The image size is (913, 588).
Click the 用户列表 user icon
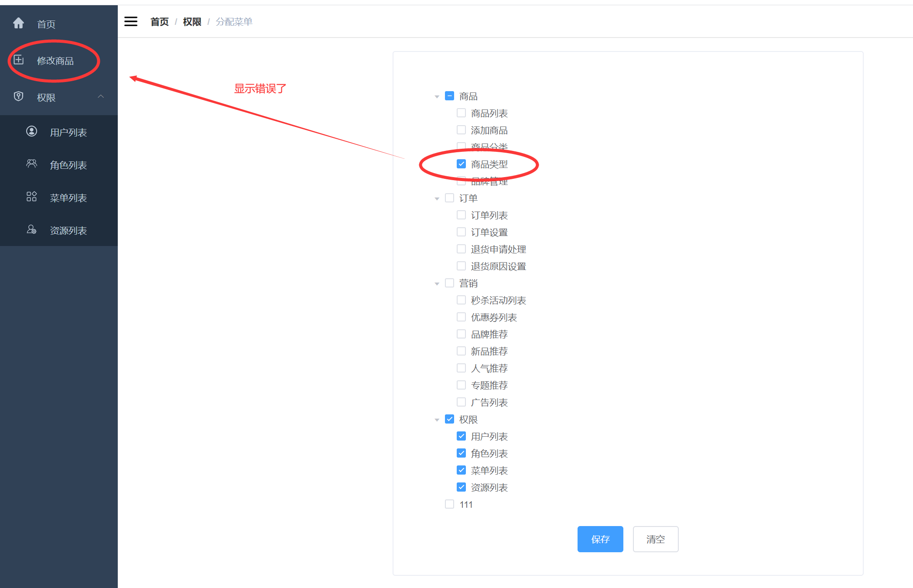(x=31, y=131)
